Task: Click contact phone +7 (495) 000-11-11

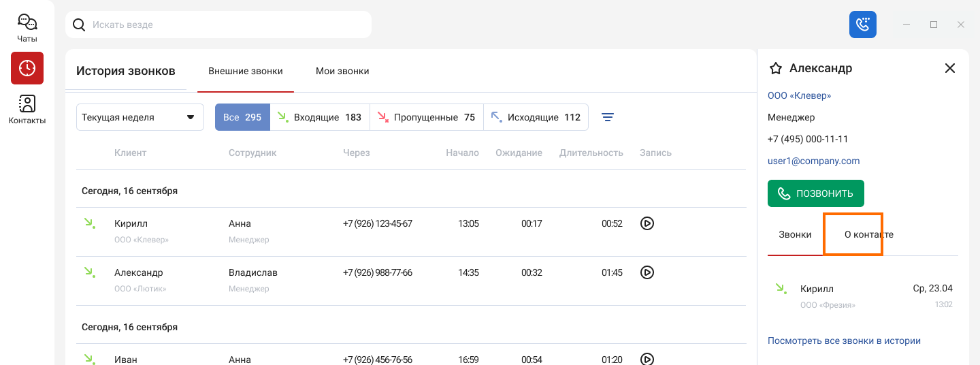Action: click(808, 139)
